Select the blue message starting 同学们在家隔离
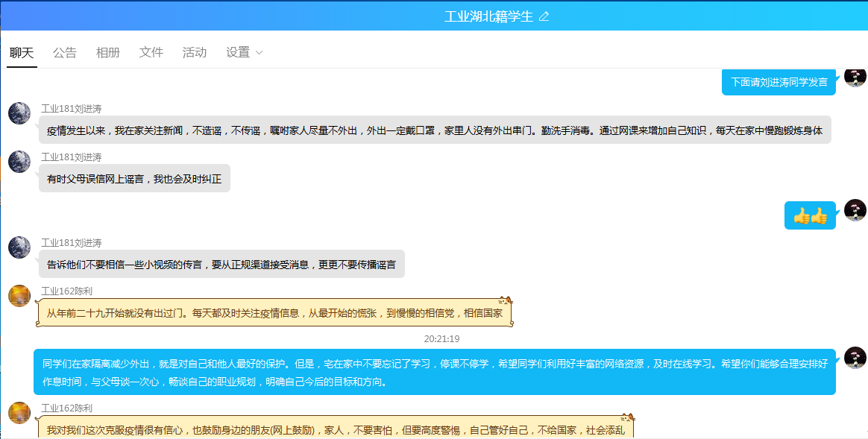The height and width of the screenshot is (439, 868). pos(435,372)
